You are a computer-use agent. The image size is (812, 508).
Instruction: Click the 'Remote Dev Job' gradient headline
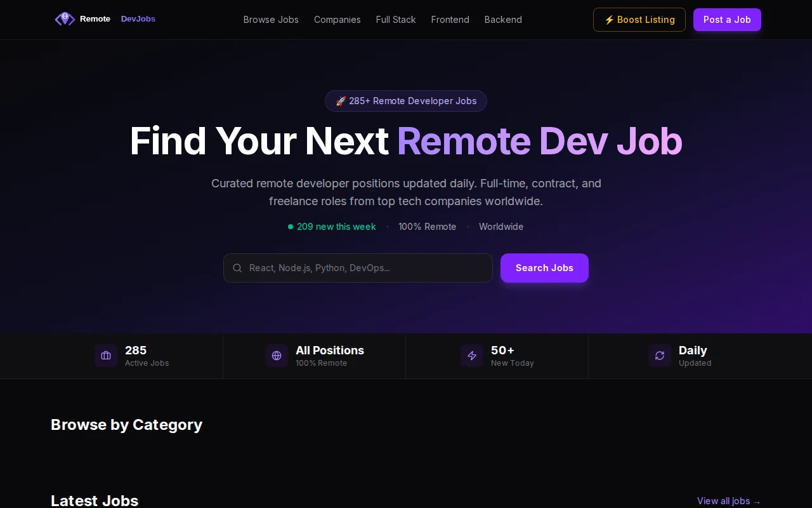click(540, 141)
